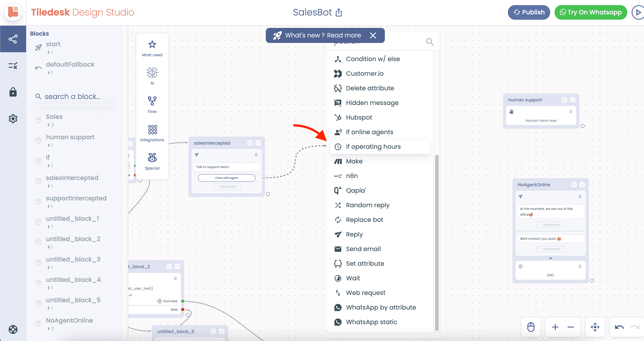
Task: Open the settings gear sidebar icon
Action: click(x=13, y=119)
